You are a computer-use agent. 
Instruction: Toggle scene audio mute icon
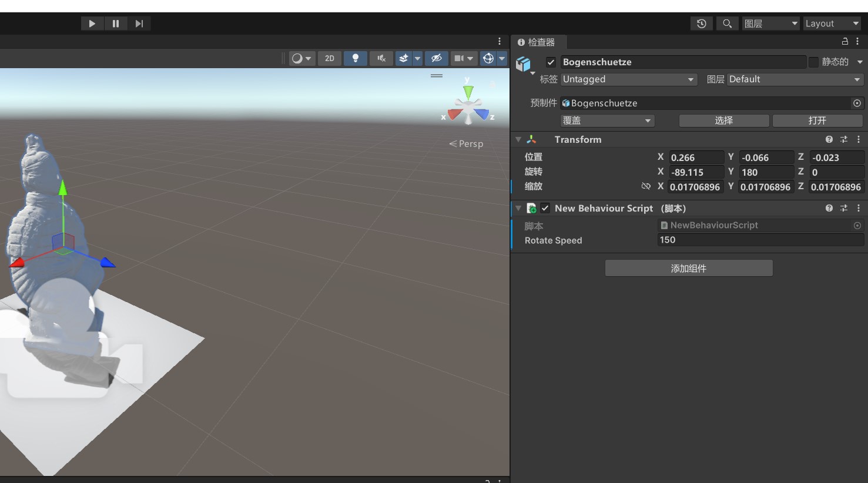(381, 58)
